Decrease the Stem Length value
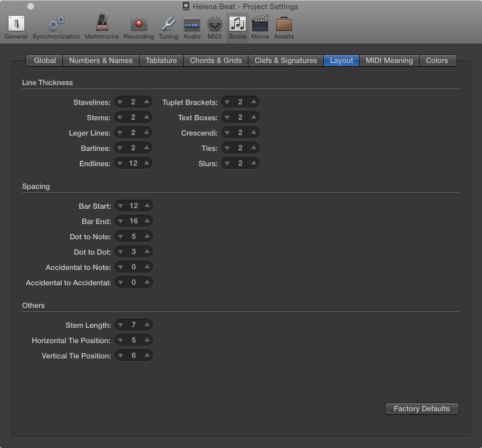The height and width of the screenshot is (448, 482). click(x=120, y=324)
